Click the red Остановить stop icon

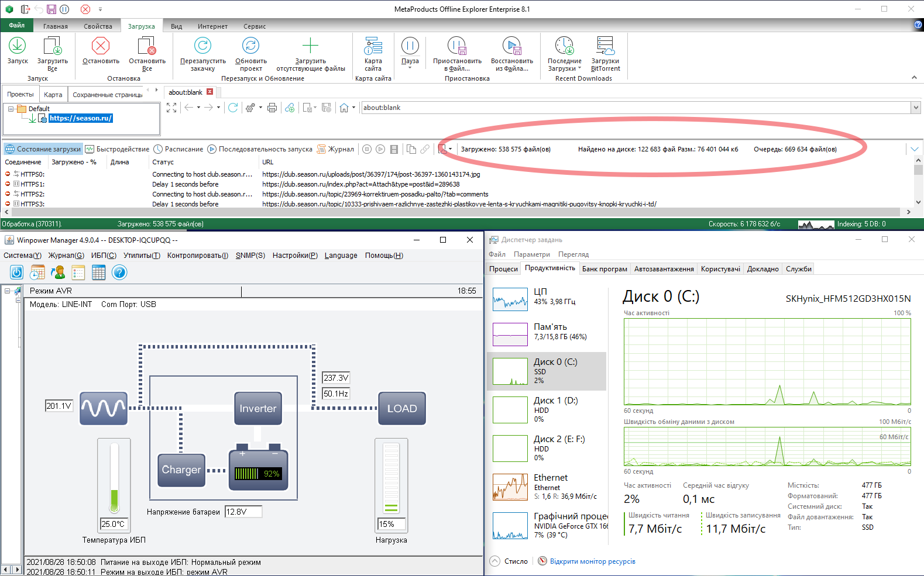(101, 46)
